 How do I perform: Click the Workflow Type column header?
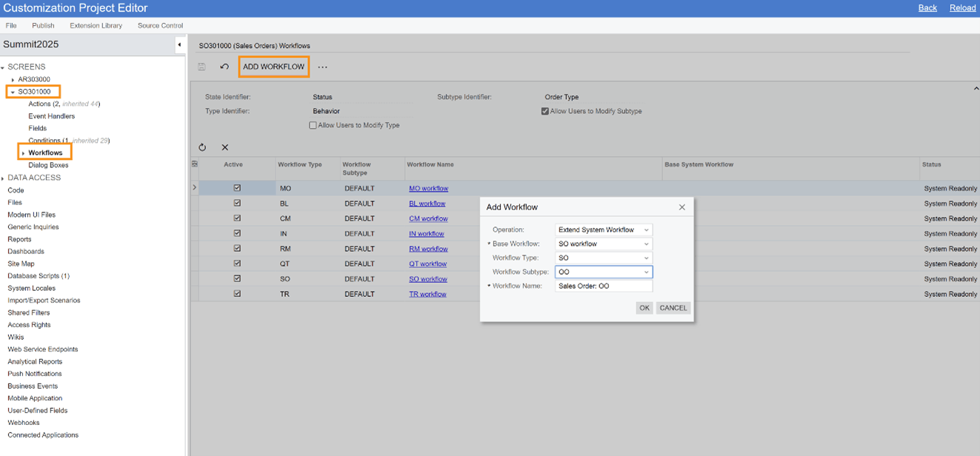[307, 168]
